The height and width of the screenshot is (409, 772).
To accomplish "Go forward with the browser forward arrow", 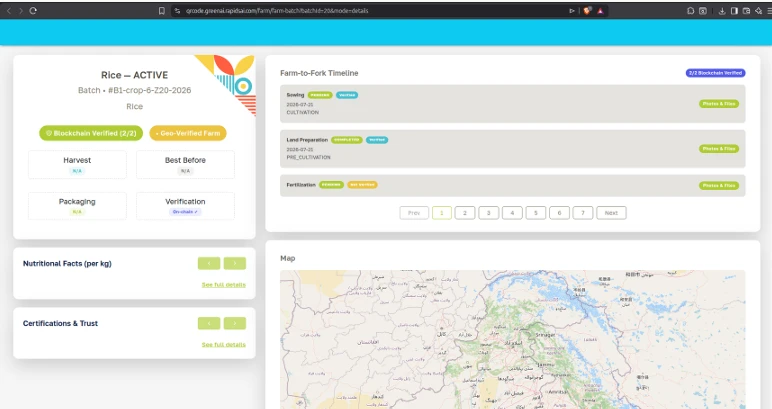I will point(21,10).
